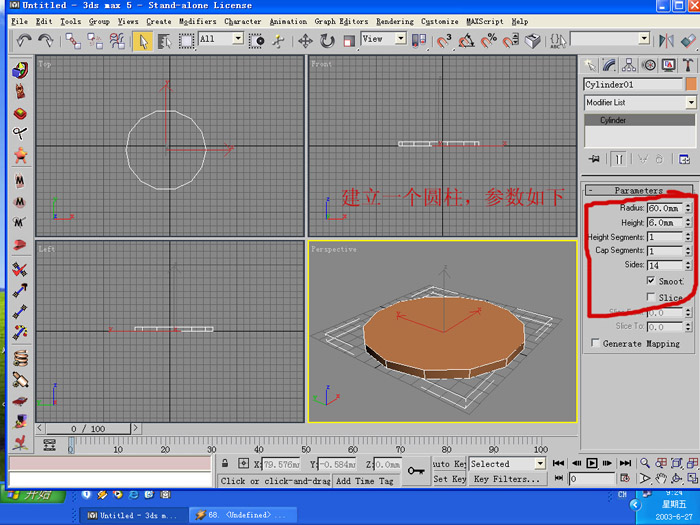This screenshot has height=525, width=700.
Task: Toggle Show End Result in stack
Action: 619,159
